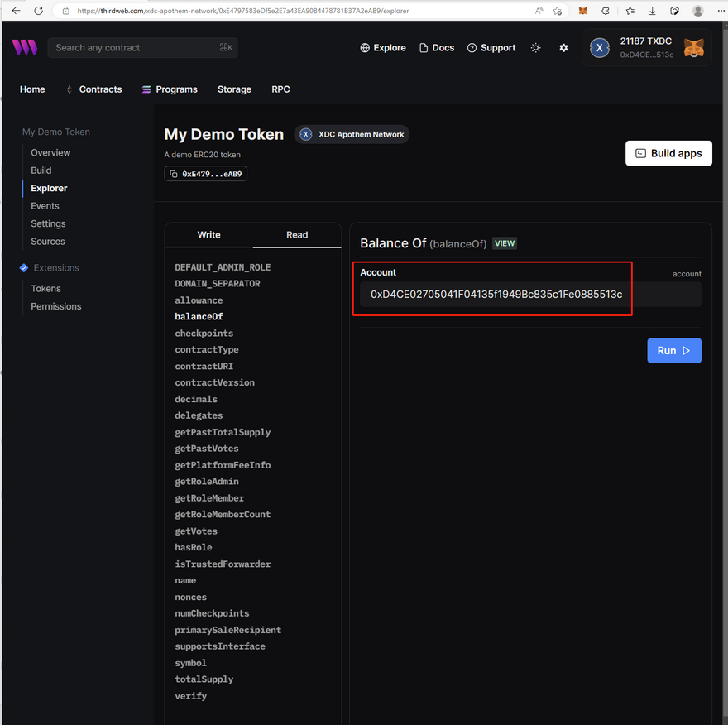Open Permissions in the Extensions sidebar
This screenshot has width=728, height=725.
tap(56, 306)
